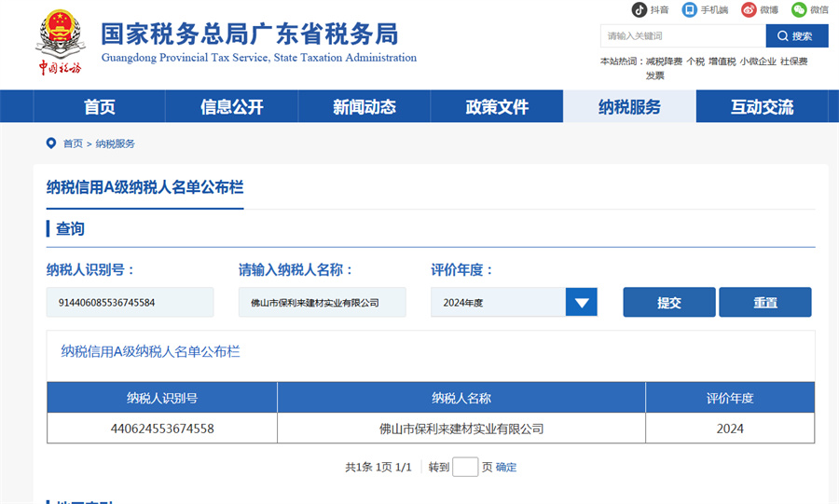Click the 提交 submit button

[x=669, y=303]
